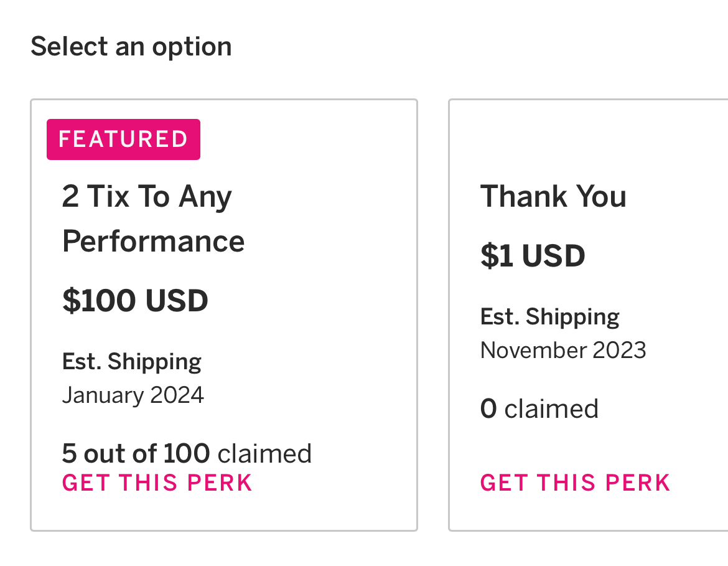Click "USD" in the $1 price
The image size is (728, 566).
[x=553, y=256]
